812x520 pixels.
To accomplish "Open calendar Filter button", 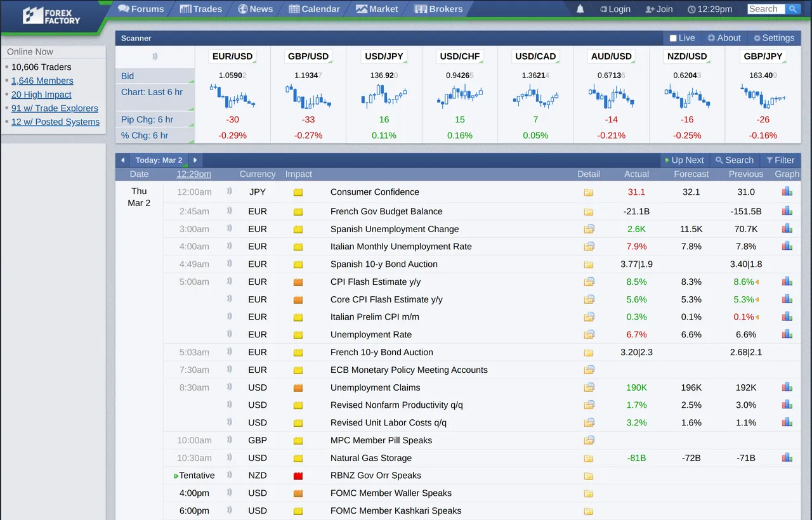I will [780, 160].
